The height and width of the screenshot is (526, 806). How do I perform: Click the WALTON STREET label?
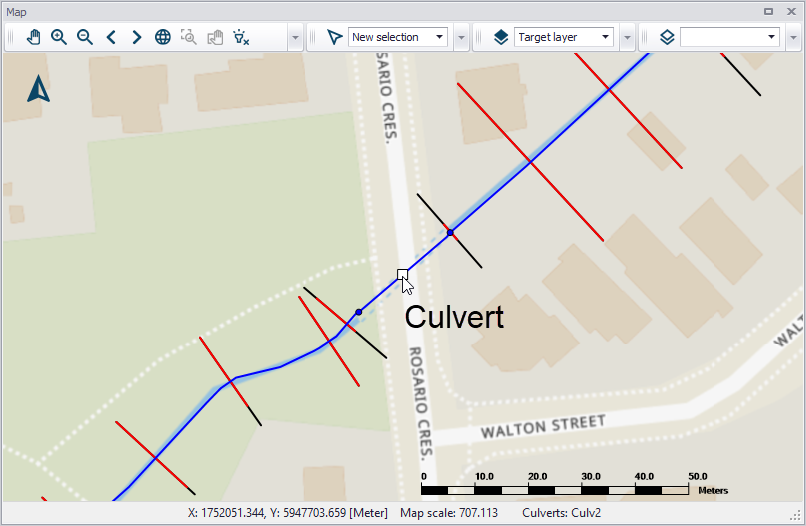543,427
